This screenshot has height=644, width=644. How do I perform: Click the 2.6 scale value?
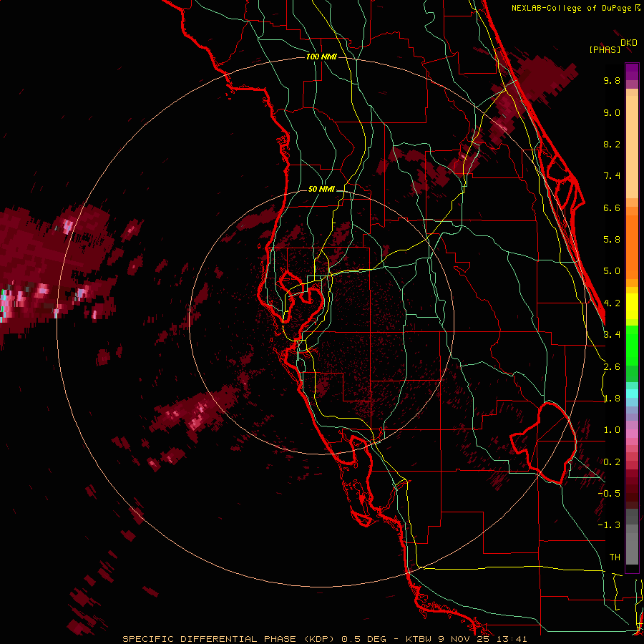[612, 367]
